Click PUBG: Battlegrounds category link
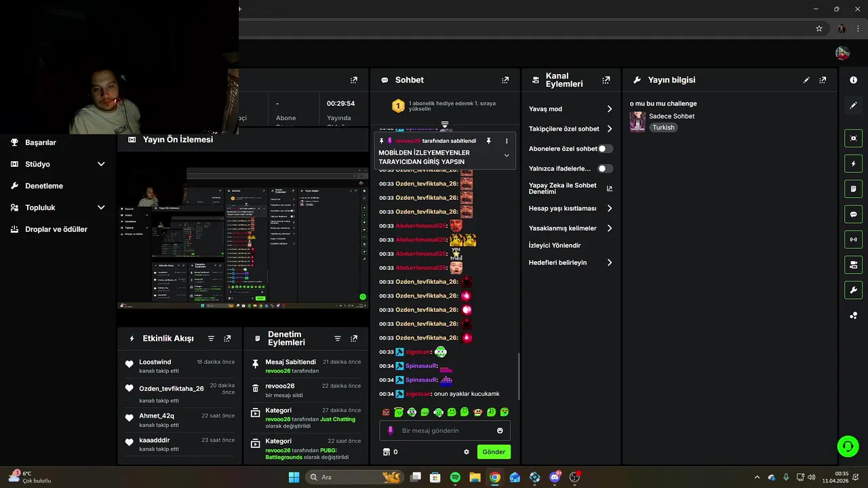 coord(302,453)
